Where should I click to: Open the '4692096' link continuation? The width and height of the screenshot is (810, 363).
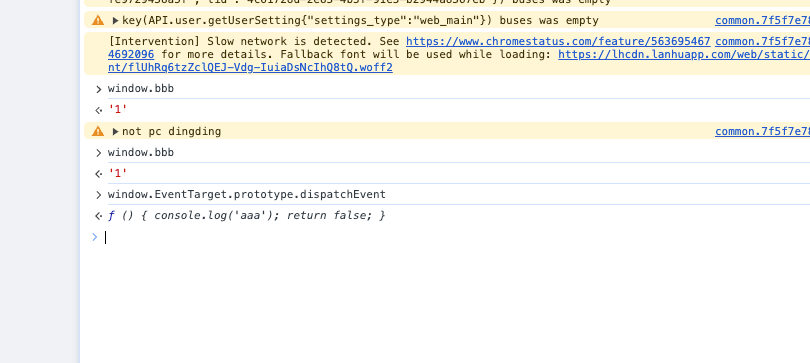131,54
